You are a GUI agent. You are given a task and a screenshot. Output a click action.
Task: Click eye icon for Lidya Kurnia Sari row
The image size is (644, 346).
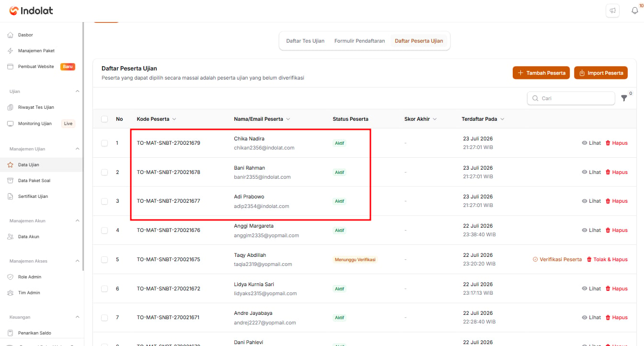pyautogui.click(x=584, y=288)
